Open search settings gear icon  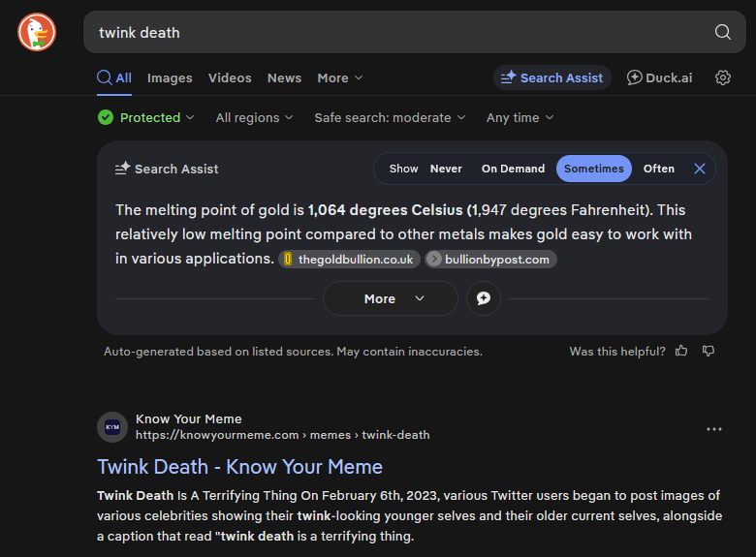722,77
